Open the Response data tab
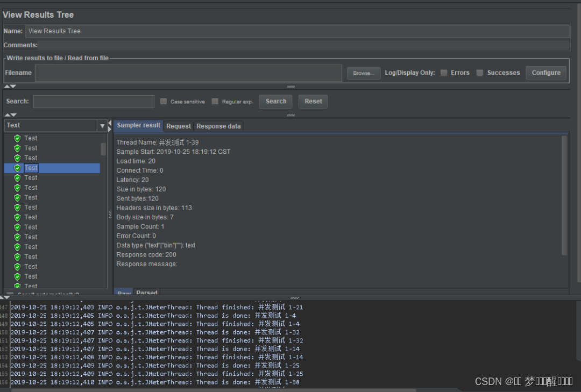The height and width of the screenshot is (392, 581). 218,126
